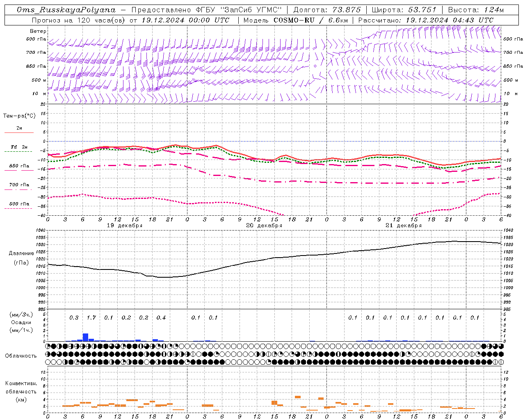Select the 20 декабря date label
The height and width of the screenshot is (420, 525).
(264, 226)
